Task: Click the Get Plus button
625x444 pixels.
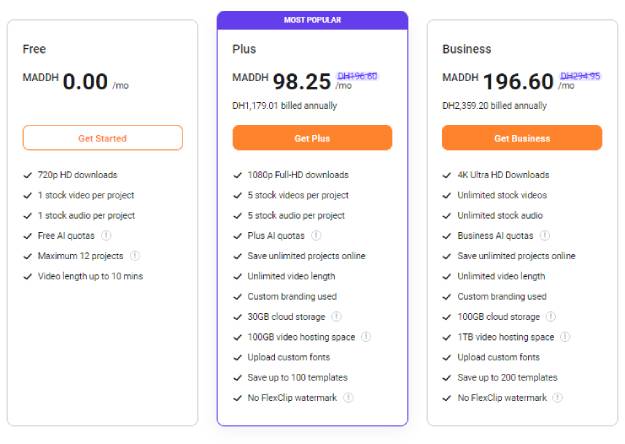Action: [312, 138]
